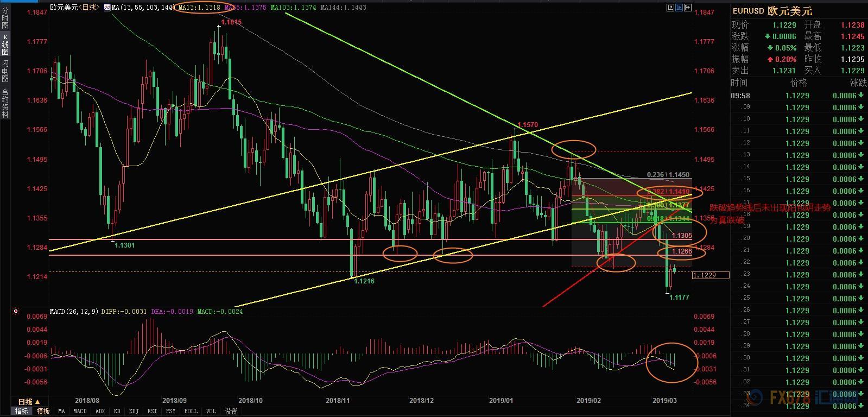Click the 1.1301 low label on chart
This screenshot has height=417, width=868.
point(125,245)
